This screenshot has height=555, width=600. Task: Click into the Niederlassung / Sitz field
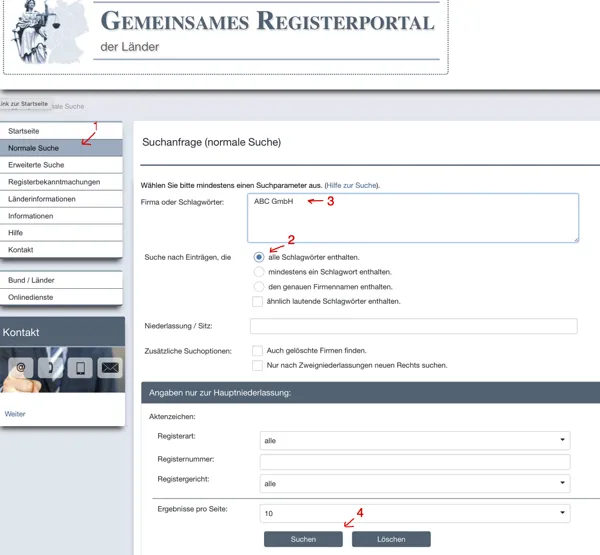click(x=413, y=326)
